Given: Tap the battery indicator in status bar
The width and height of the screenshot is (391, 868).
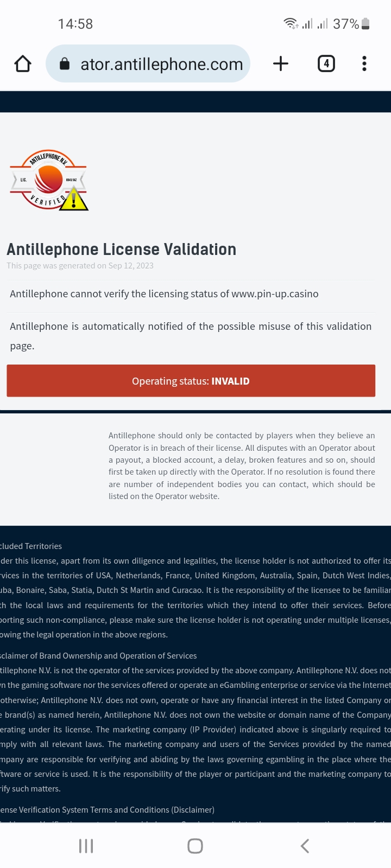Looking at the screenshot, I should point(365,24).
